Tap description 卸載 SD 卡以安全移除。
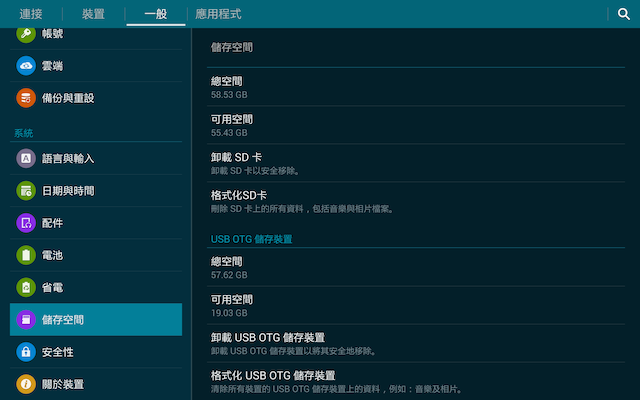 [256, 171]
